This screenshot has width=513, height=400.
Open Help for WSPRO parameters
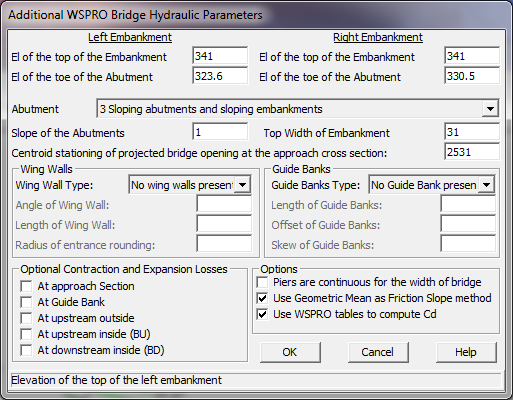click(x=466, y=352)
